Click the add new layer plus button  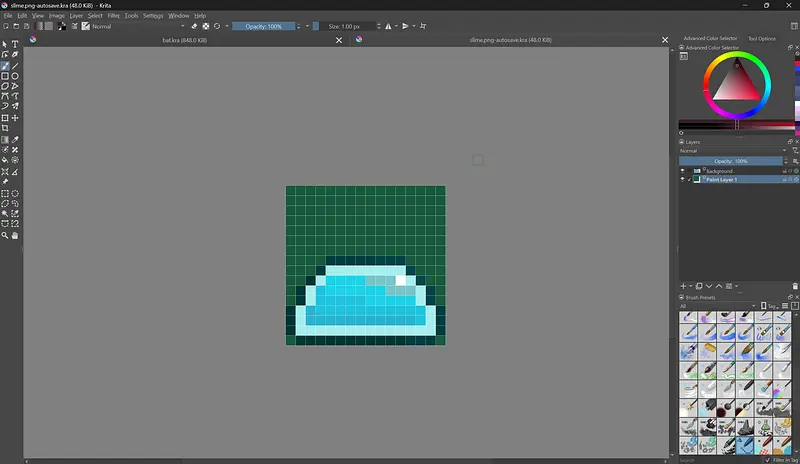click(684, 286)
